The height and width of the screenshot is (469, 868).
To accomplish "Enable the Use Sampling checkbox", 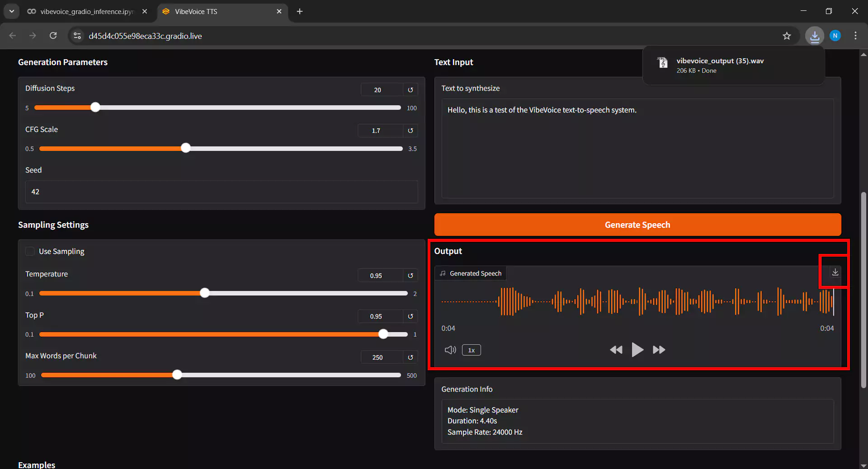I will pyautogui.click(x=30, y=251).
